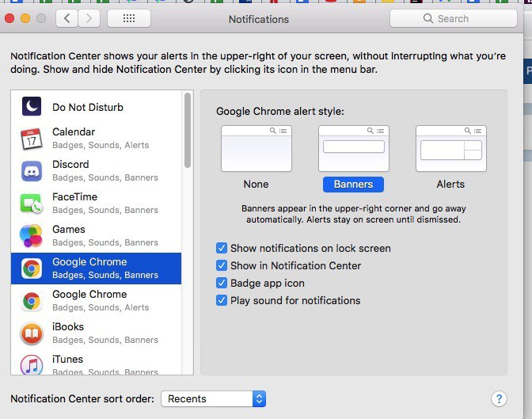Click the app list scrollbar
This screenshot has width=532, height=419.
tap(188, 131)
